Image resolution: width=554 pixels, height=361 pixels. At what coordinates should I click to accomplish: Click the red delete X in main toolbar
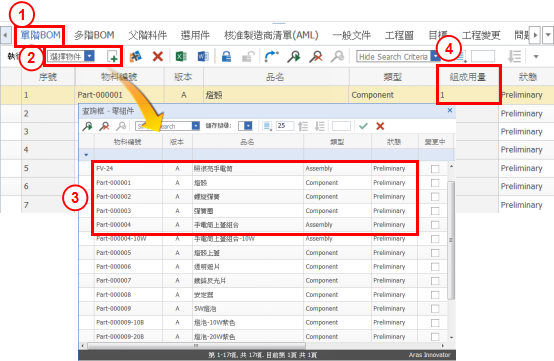point(158,57)
